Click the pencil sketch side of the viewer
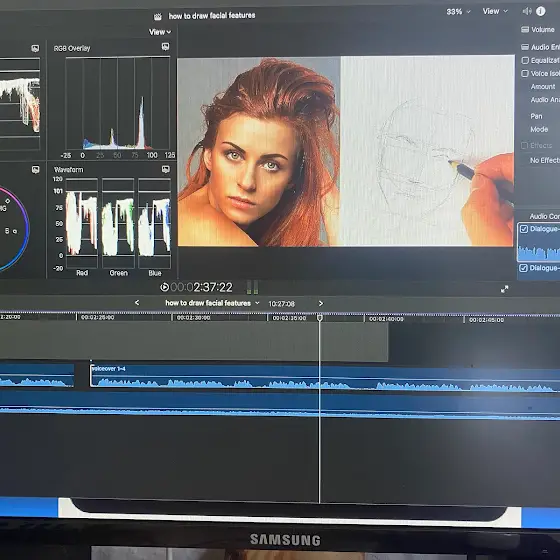This screenshot has height=560, width=560. coord(427,151)
